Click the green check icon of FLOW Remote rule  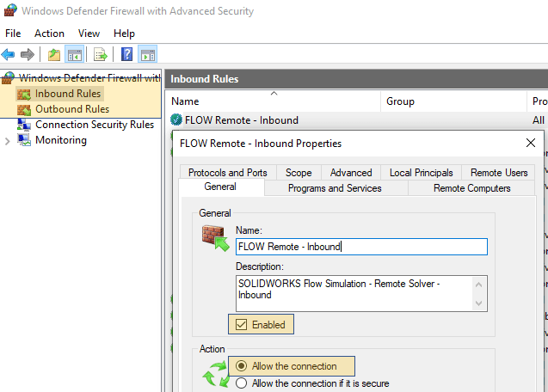(176, 119)
